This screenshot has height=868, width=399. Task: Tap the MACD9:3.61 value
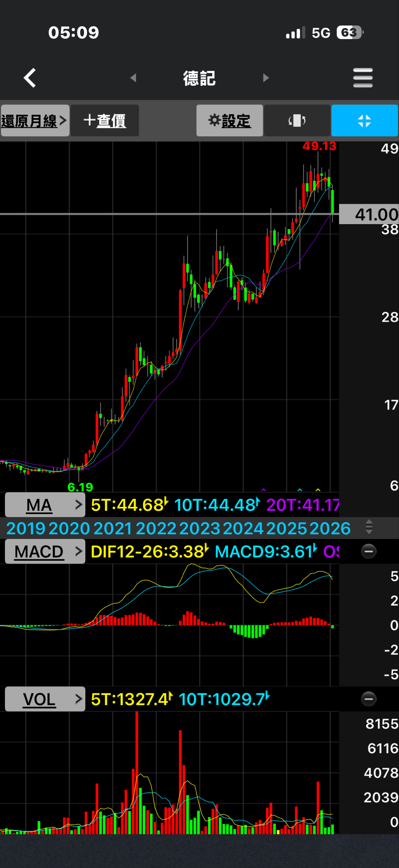tap(266, 551)
